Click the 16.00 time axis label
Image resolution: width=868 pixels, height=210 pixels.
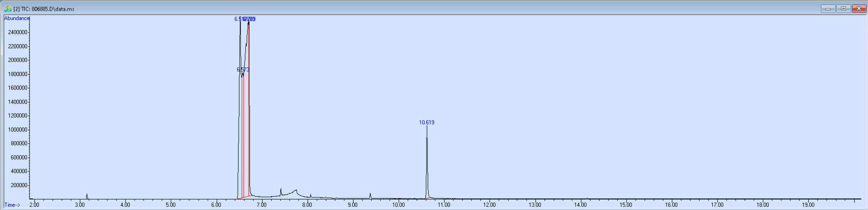click(671, 205)
